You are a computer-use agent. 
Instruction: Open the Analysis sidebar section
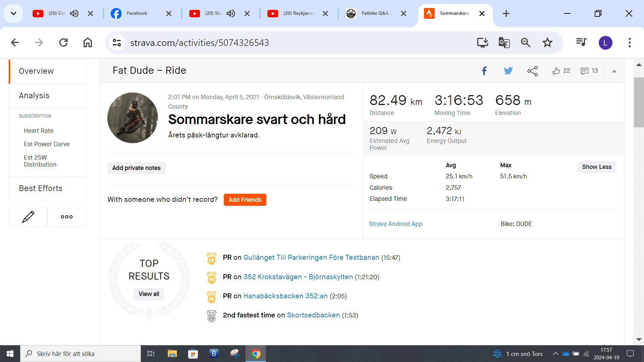click(34, 96)
